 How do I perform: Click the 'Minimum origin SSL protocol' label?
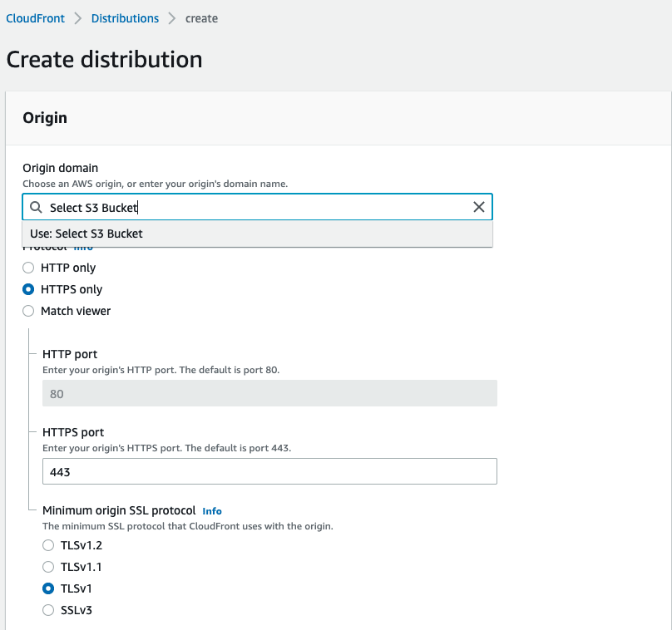click(119, 510)
